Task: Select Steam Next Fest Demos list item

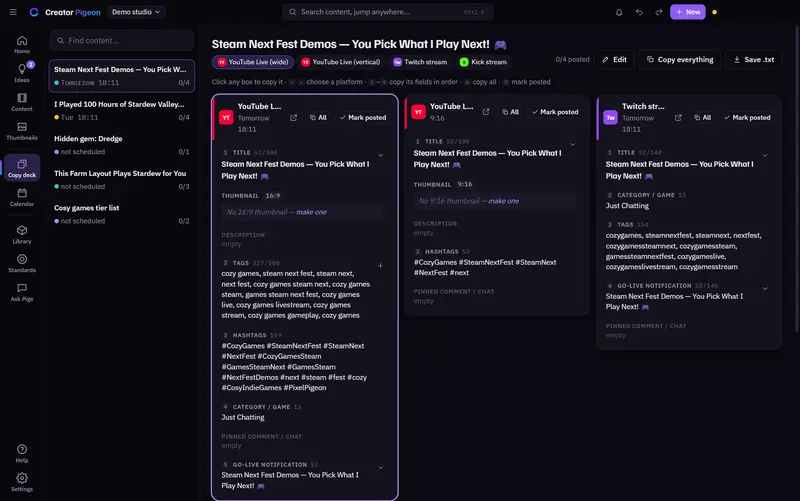Action: pos(122,76)
